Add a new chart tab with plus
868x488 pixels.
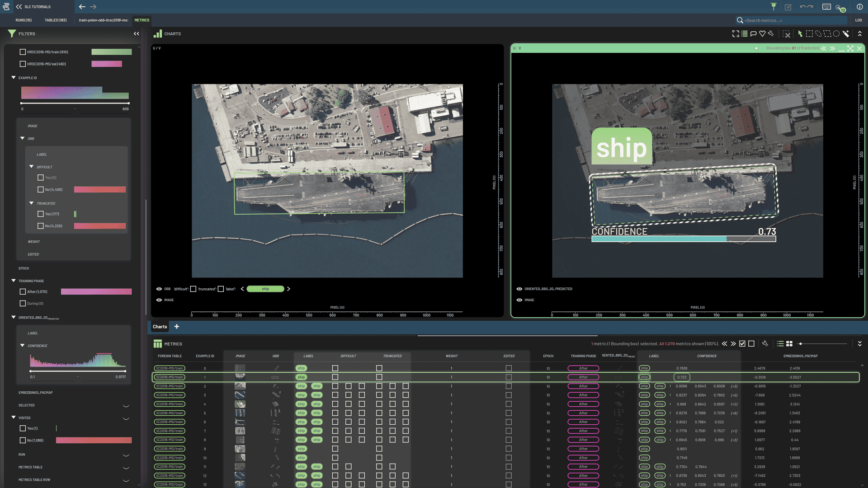tap(177, 327)
